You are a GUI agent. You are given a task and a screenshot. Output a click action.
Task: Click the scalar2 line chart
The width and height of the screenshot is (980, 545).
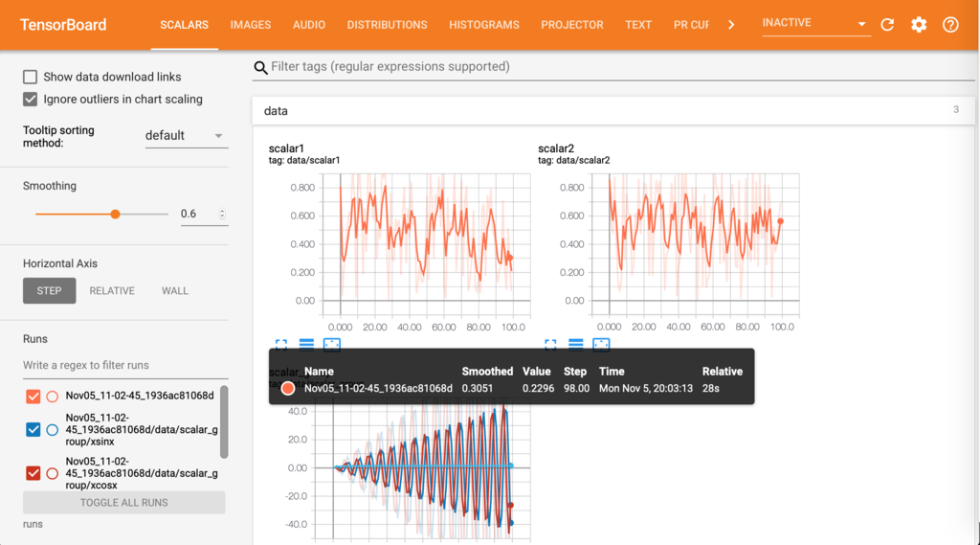pyautogui.click(x=695, y=244)
